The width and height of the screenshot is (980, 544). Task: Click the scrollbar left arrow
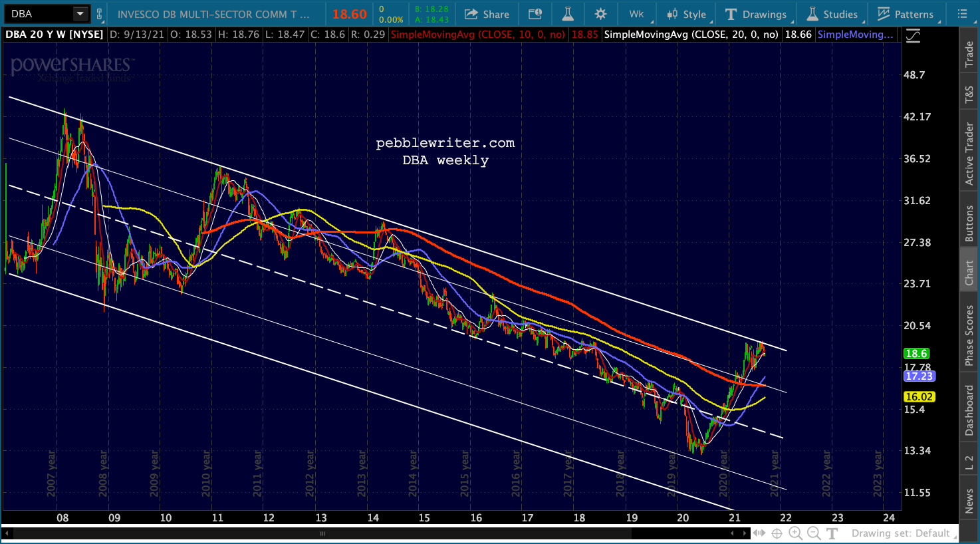click(8, 533)
